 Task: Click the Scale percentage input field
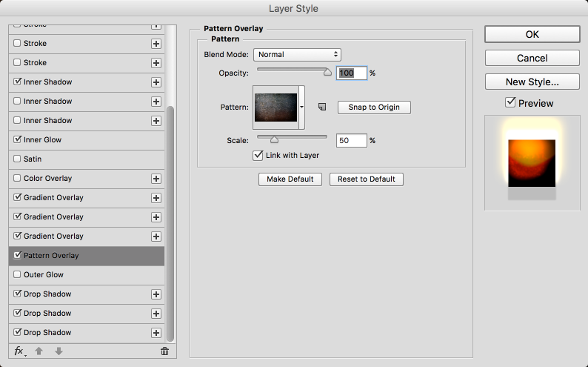pos(352,140)
